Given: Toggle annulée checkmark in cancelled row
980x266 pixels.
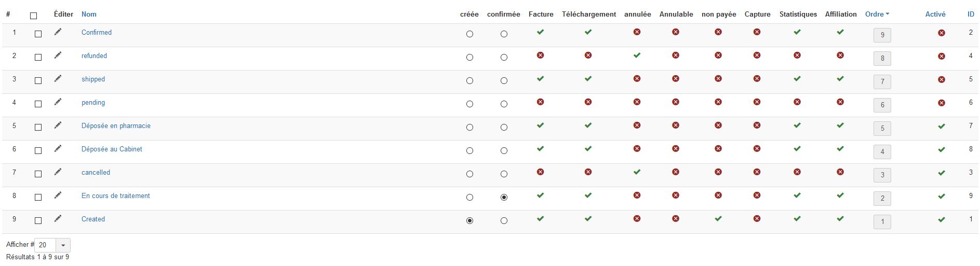Looking at the screenshot, I should point(637,172).
